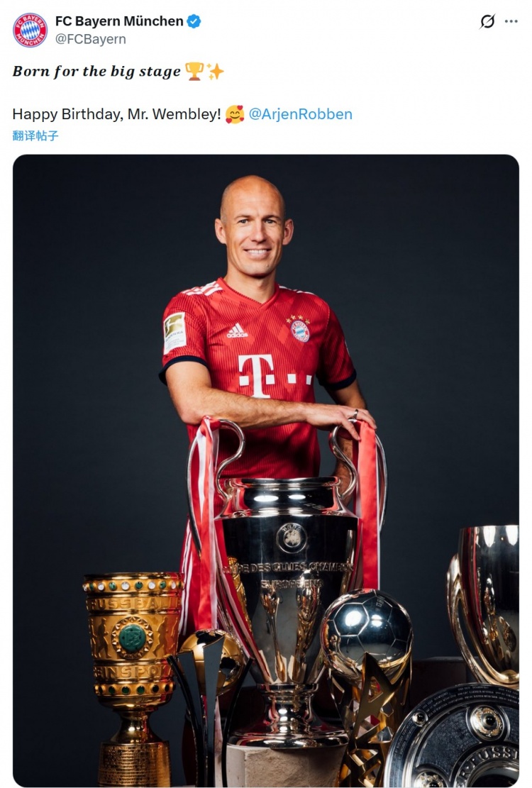Image resolution: width=532 pixels, height=788 pixels.
Task: Open the Grok slashed-circle icon
Action: (487, 21)
